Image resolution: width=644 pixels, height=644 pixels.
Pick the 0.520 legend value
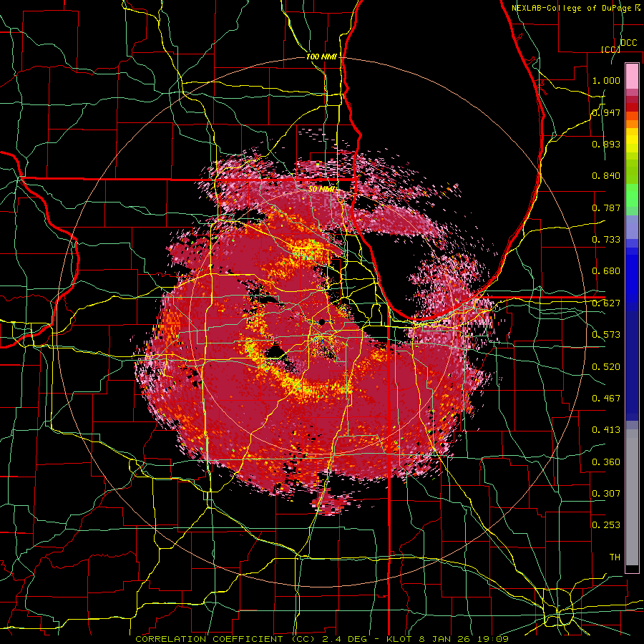pyautogui.click(x=606, y=367)
